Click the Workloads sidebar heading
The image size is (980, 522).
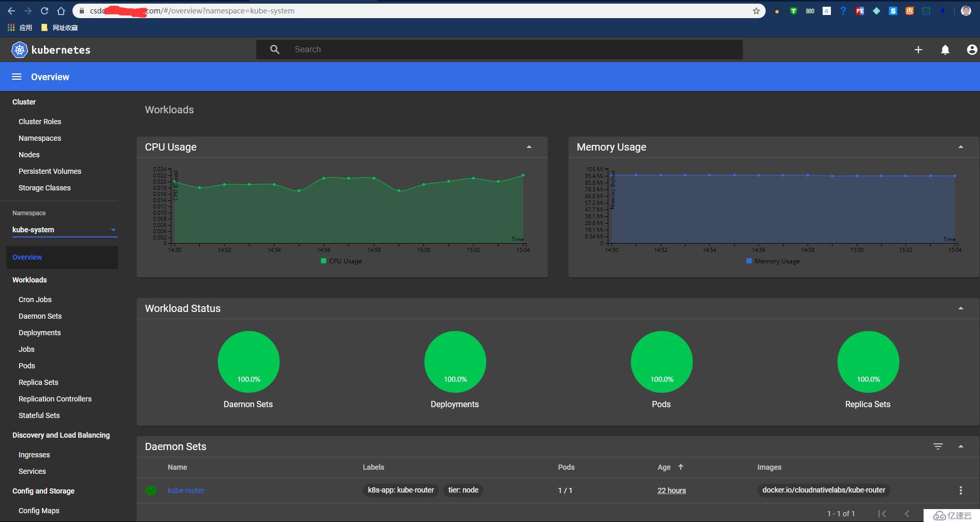[30, 280]
